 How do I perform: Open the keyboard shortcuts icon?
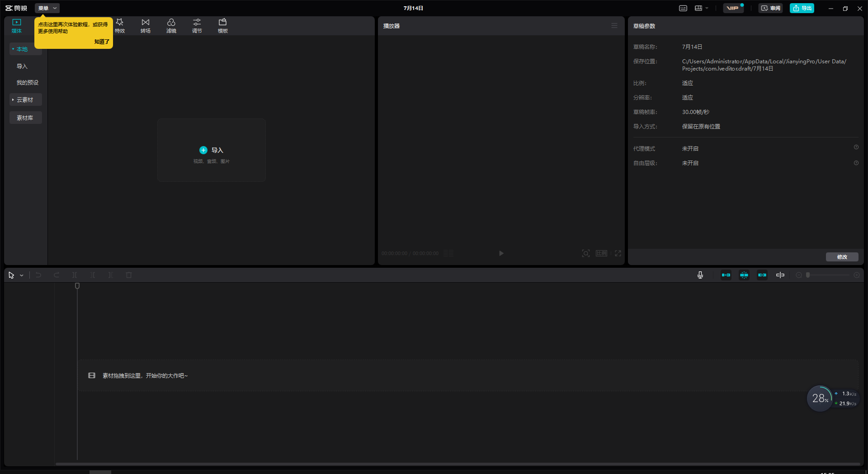(683, 8)
